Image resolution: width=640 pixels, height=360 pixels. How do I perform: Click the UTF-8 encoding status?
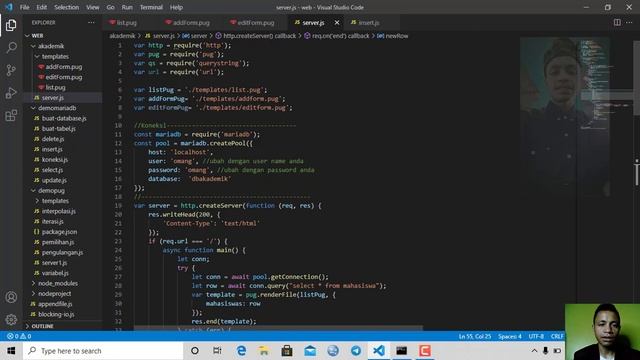coord(536,336)
